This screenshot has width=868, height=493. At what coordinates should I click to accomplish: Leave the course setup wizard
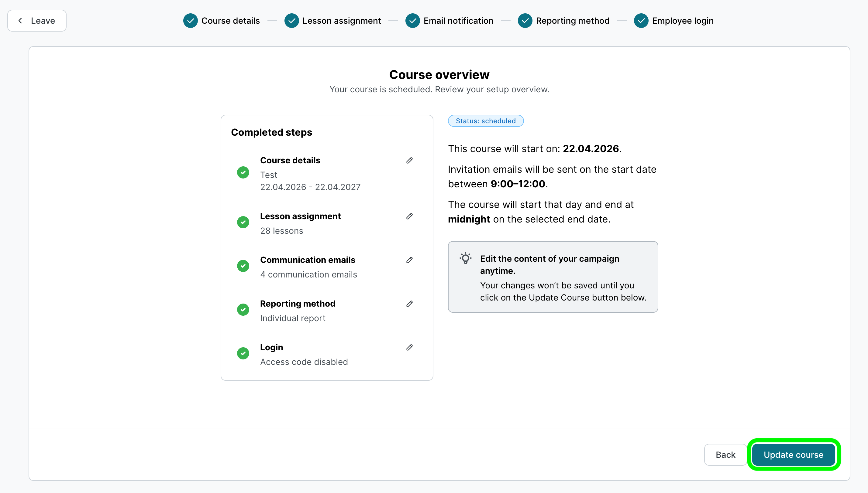(36, 21)
